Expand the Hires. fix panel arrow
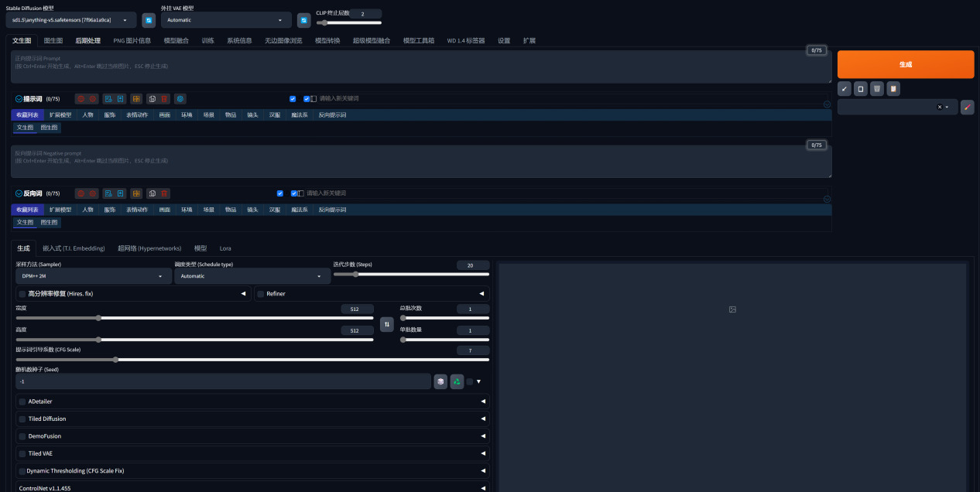The width and height of the screenshot is (980, 492). 243,294
